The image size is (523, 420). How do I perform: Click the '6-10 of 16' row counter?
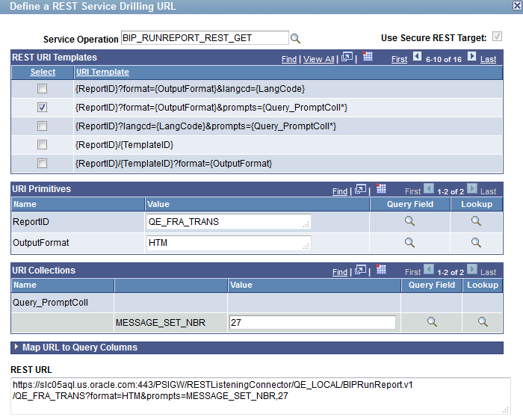(x=444, y=59)
